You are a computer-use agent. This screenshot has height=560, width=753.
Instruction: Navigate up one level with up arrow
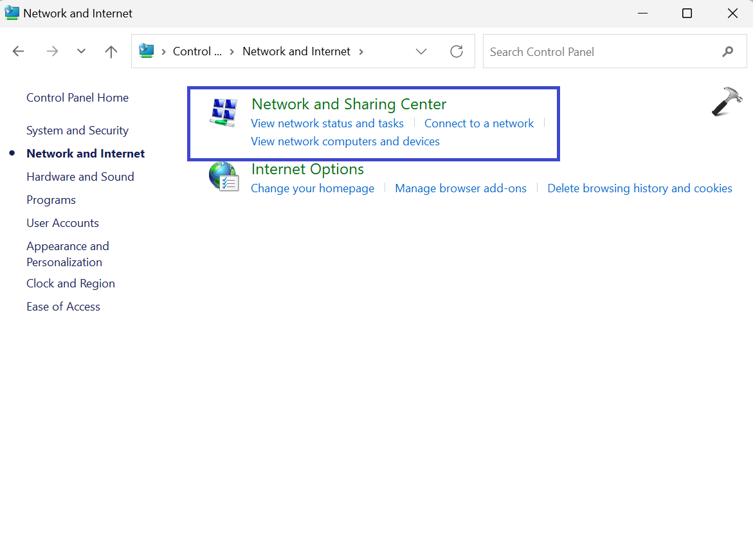111,51
